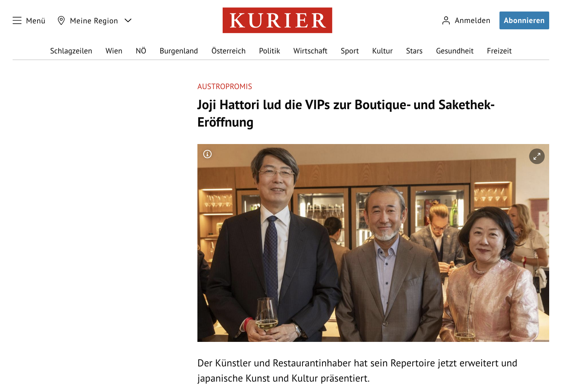Image resolution: width=567 pixels, height=392 pixels.
Task: Open the Schlagzeilen section
Action: 71,51
